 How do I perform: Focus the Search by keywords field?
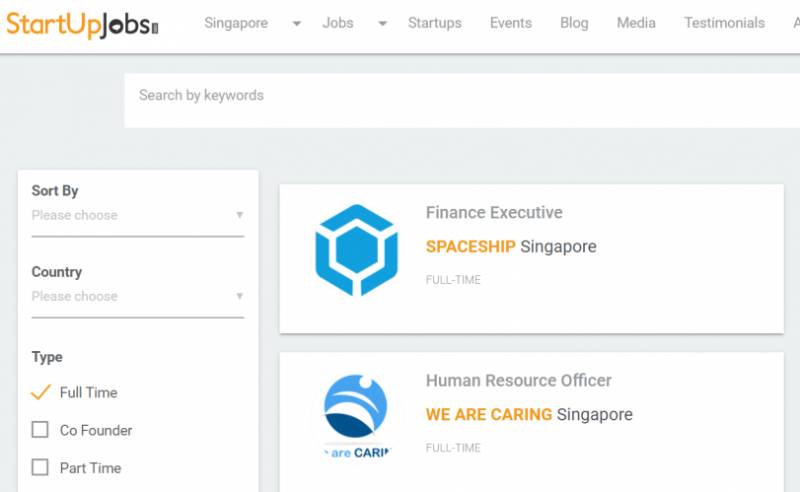tap(460, 96)
